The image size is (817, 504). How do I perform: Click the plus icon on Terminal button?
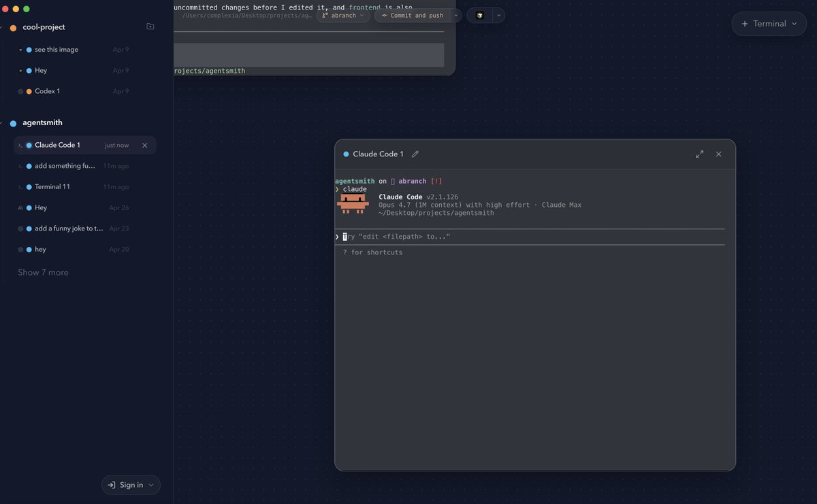pyautogui.click(x=745, y=24)
